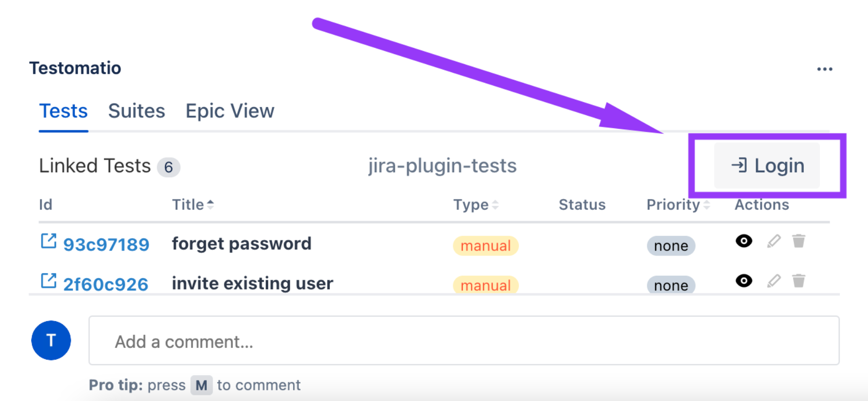Viewport: 868px width, 401px height.
Task: Switch to the Epic View tab
Action: tap(230, 111)
